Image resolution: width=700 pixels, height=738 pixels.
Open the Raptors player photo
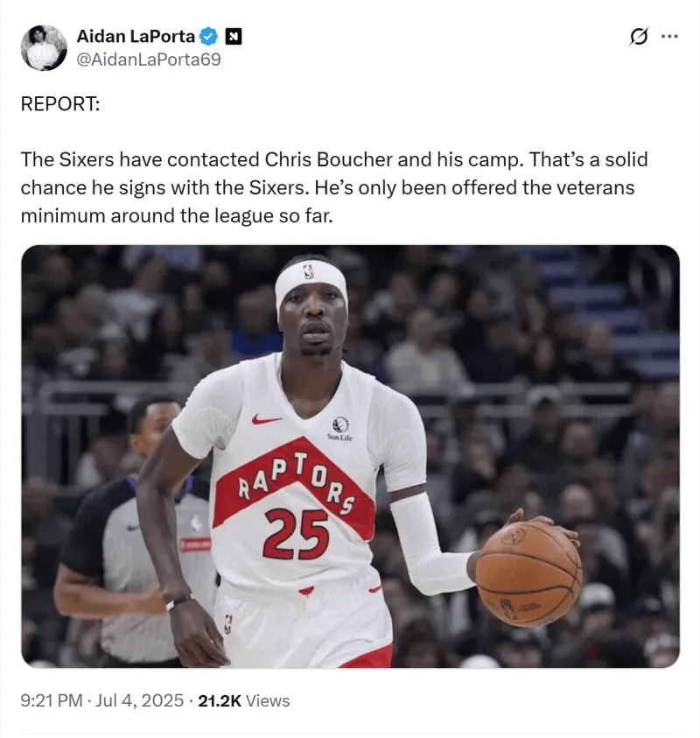[x=351, y=456]
